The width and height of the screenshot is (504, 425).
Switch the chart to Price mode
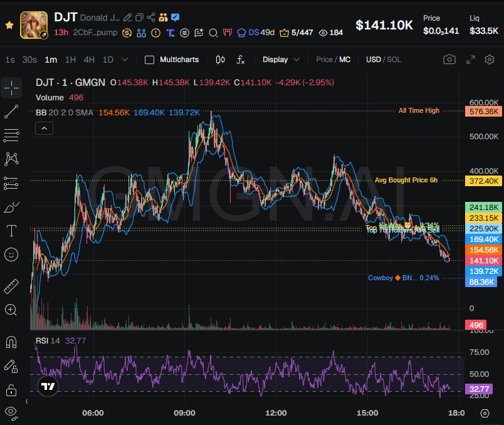[x=324, y=60]
